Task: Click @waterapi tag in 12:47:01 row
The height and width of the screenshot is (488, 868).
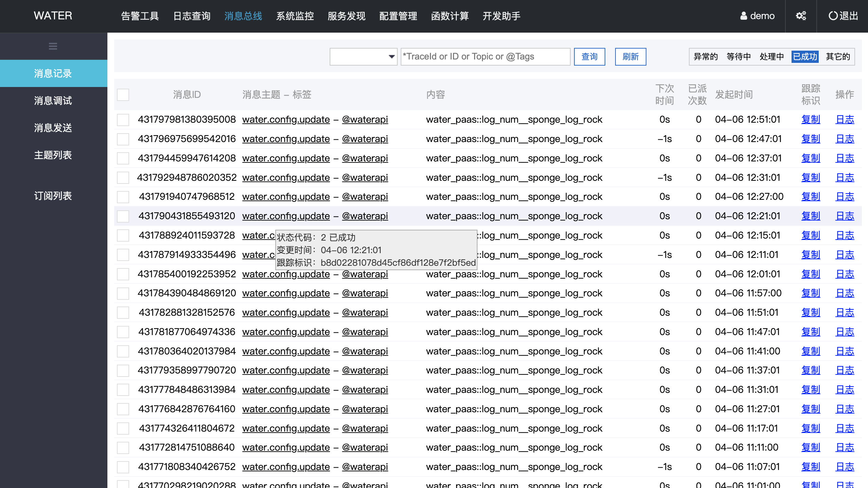Action: (365, 139)
